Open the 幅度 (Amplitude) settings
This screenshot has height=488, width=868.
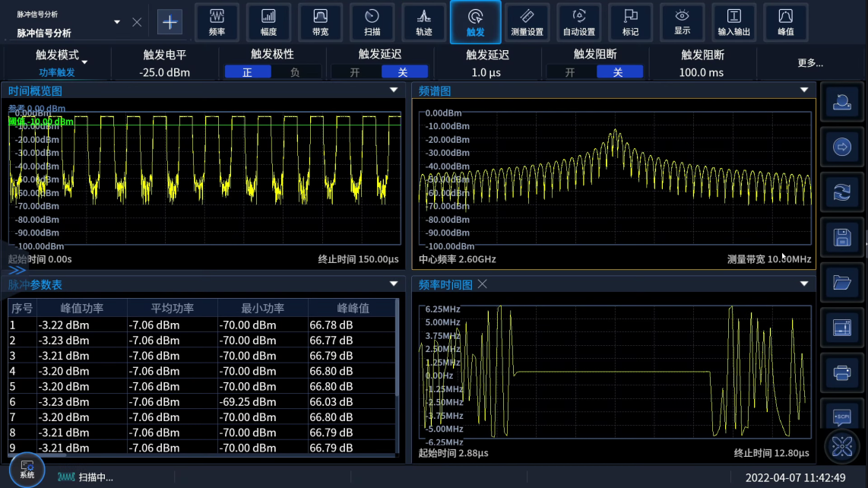[268, 22]
